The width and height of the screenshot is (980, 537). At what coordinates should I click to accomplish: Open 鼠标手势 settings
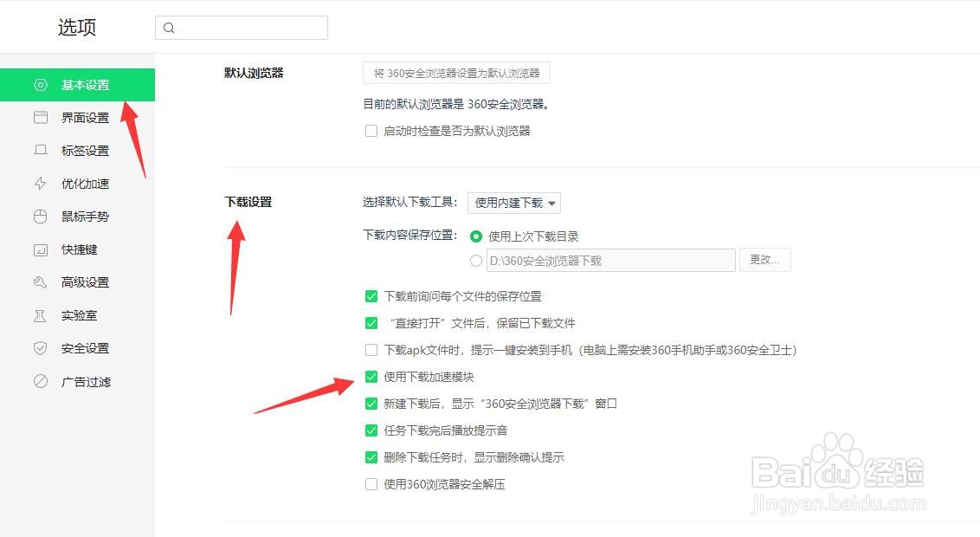(78, 217)
